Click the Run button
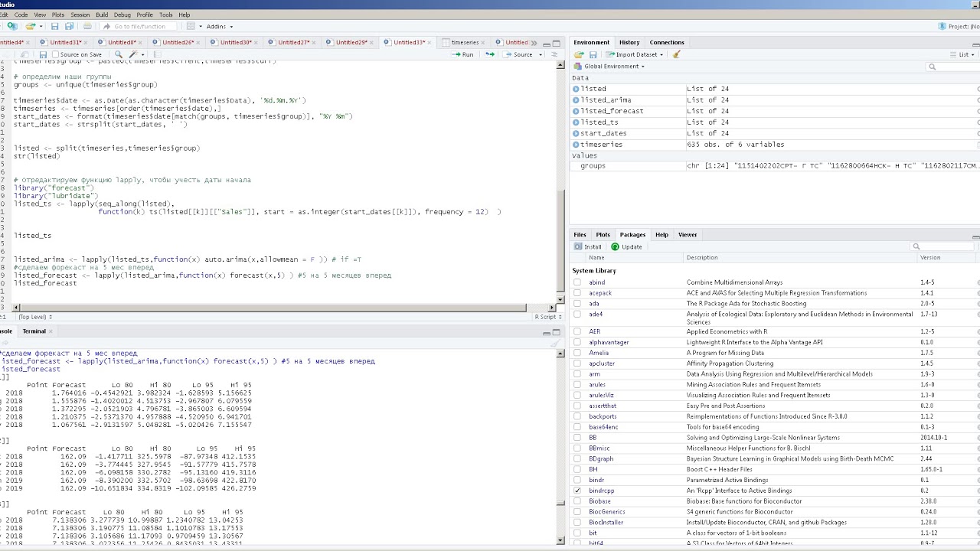Viewport: 980px width, 551px height. coord(463,54)
